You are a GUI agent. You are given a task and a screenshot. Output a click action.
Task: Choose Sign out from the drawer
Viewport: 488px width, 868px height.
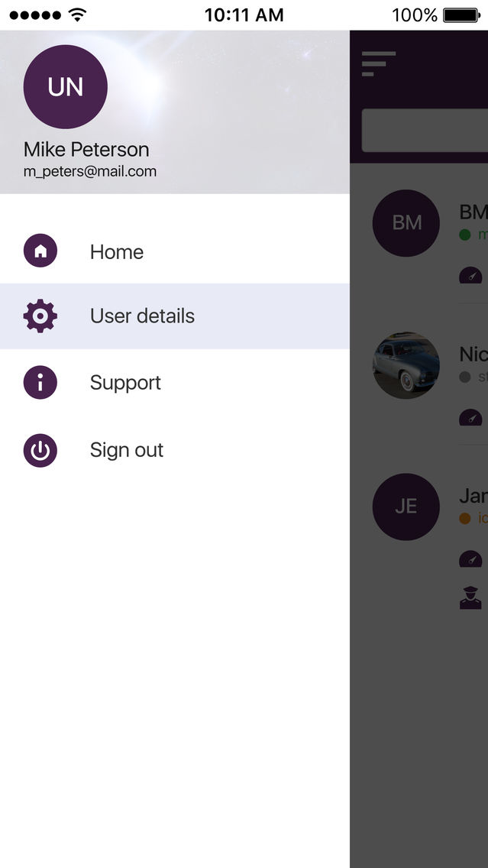click(174, 450)
